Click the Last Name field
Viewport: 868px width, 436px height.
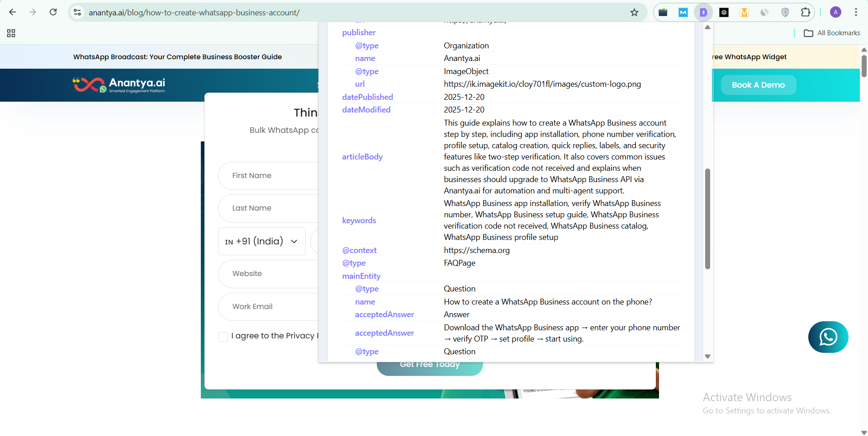click(x=268, y=208)
